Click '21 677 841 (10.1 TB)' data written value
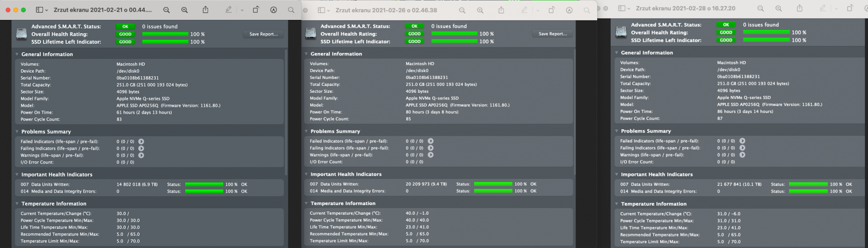 [739, 184]
